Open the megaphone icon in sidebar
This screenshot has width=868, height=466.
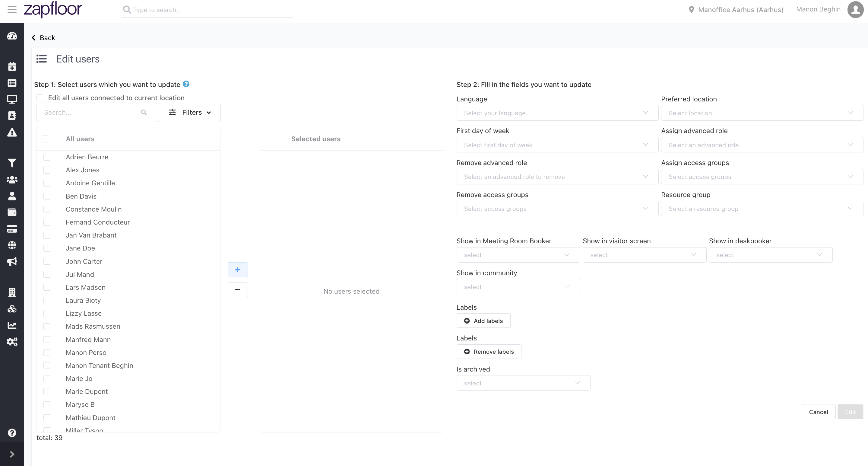point(12,261)
